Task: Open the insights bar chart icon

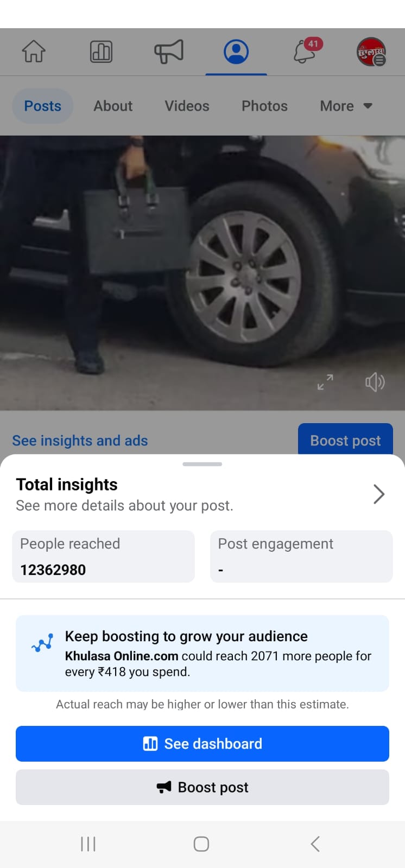Action: (101, 52)
